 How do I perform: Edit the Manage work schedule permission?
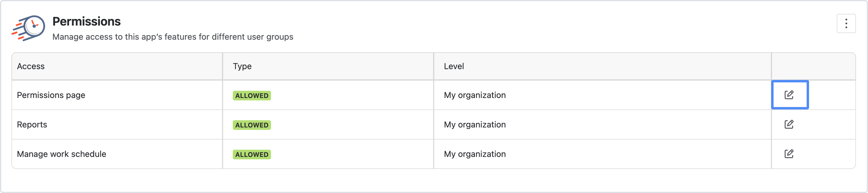pyautogui.click(x=789, y=154)
